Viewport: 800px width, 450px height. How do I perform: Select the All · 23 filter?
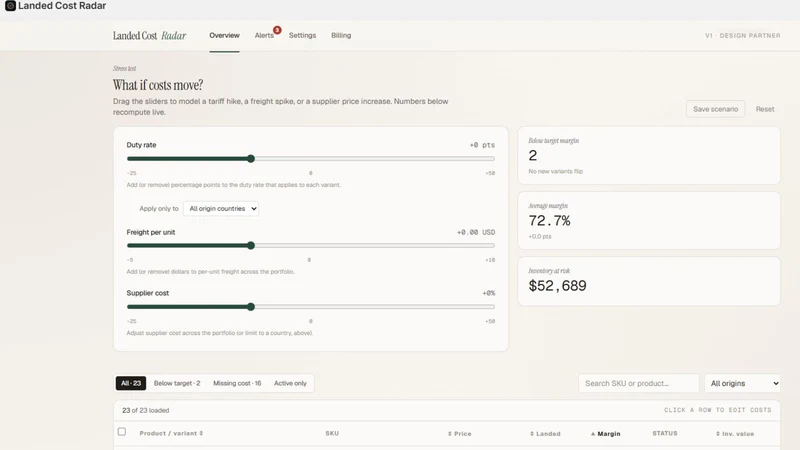point(131,383)
